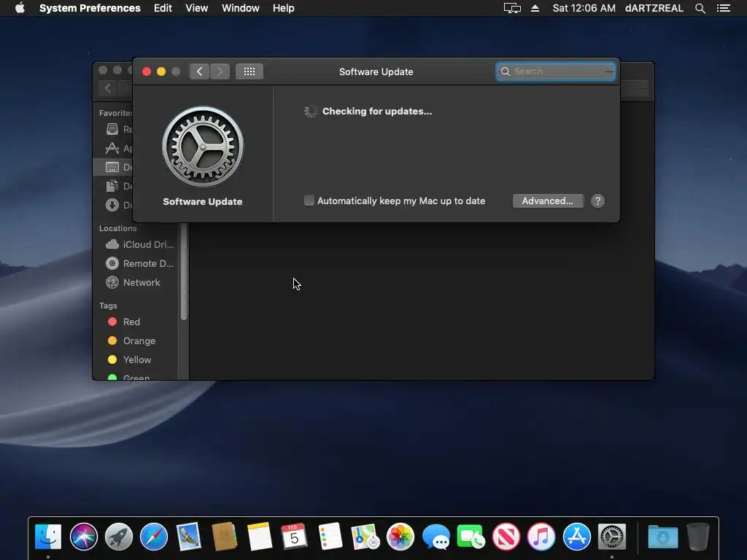This screenshot has height=560, width=747.
Task: Click the back button in the Finder window
Action: point(108,88)
